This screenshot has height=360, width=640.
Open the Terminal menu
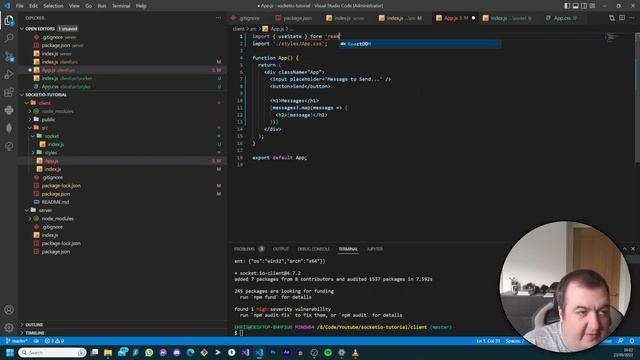[x=121, y=6]
